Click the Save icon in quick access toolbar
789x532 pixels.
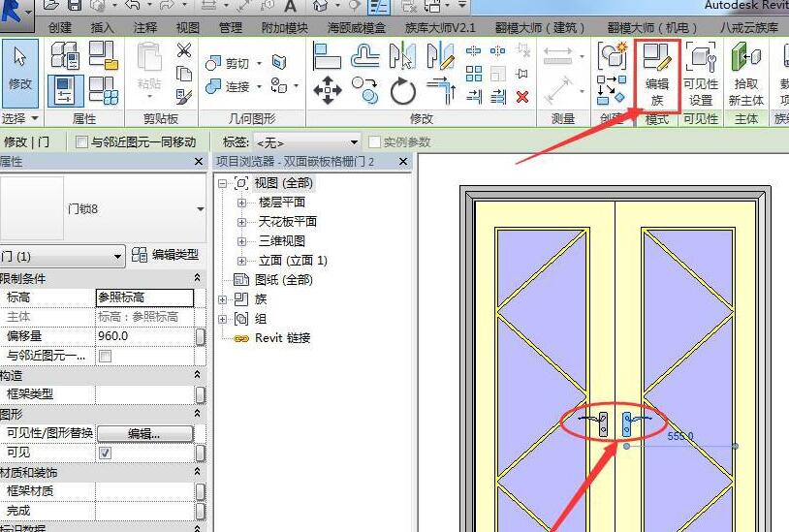[x=74, y=5]
